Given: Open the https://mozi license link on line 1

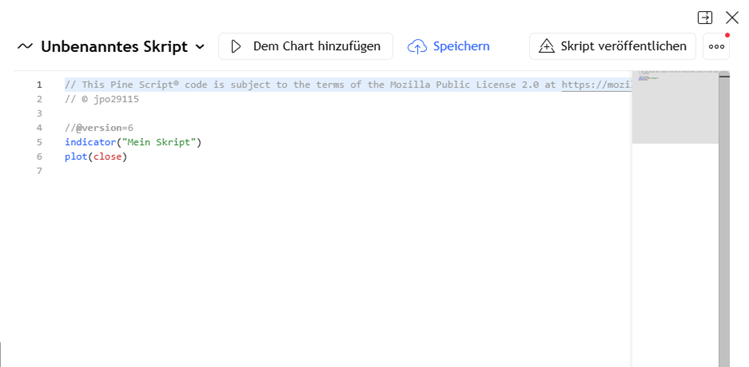Looking at the screenshot, I should click(597, 85).
